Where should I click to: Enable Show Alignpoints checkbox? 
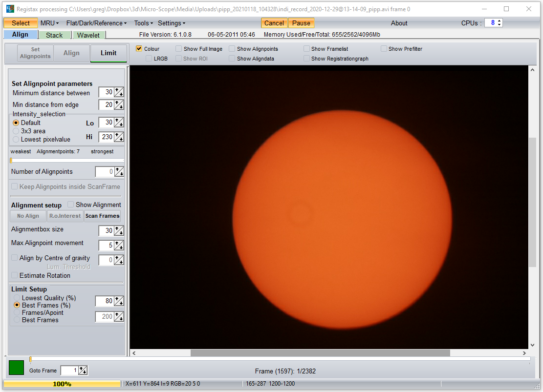pyautogui.click(x=232, y=49)
